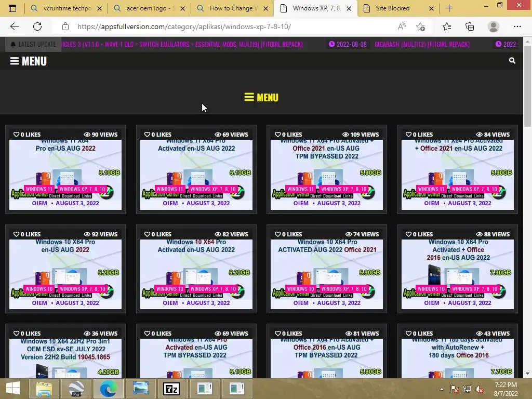Click WINDOWS 11 tag on 90 views card
Screen dimensions: 532x399
tap(39, 189)
